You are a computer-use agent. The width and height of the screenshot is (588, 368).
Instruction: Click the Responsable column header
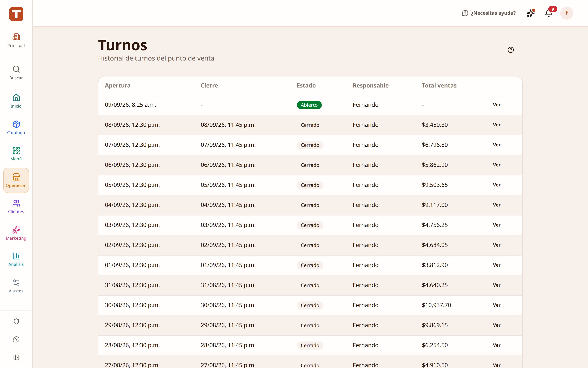[x=371, y=85]
